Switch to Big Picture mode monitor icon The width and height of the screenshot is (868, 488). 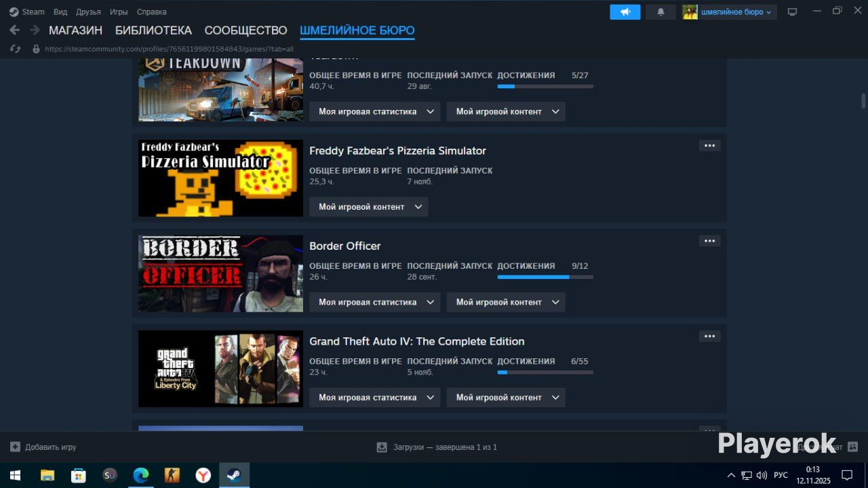pyautogui.click(x=792, y=12)
